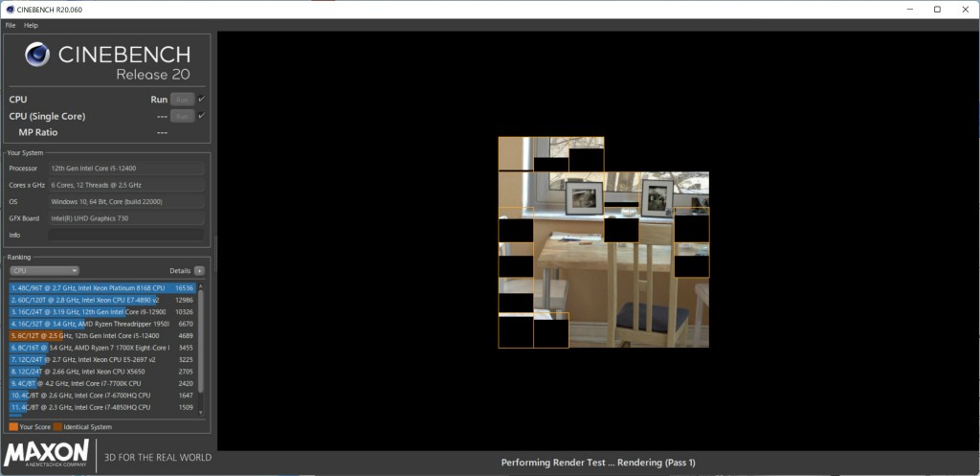Click the ranking list vertical scrollbar thumb
This screenshot has width=980, height=476.
click(x=201, y=341)
